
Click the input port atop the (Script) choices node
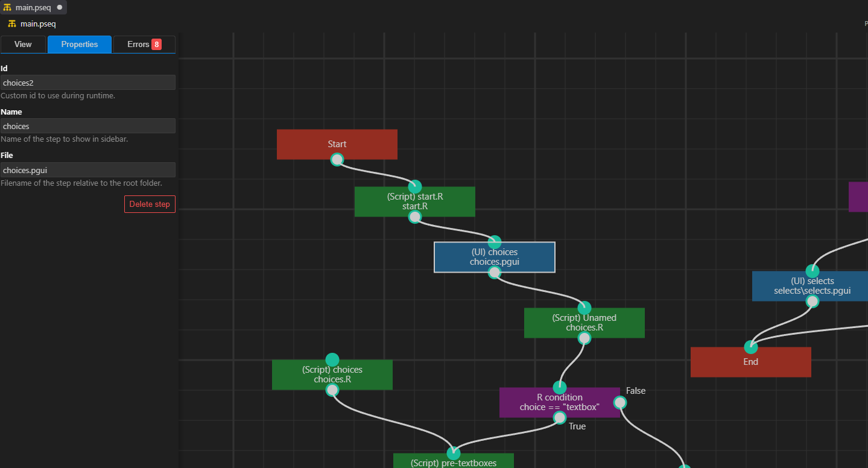point(332,359)
